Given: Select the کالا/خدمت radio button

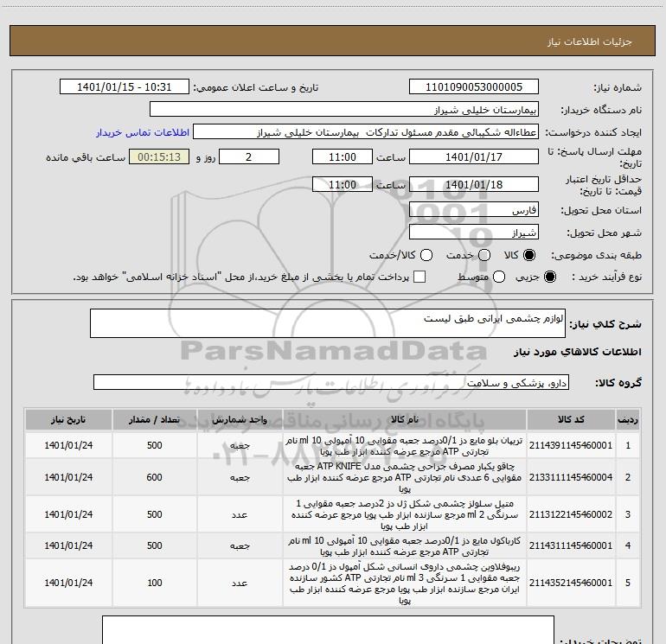Looking at the screenshot, I should pyautogui.click(x=426, y=255).
